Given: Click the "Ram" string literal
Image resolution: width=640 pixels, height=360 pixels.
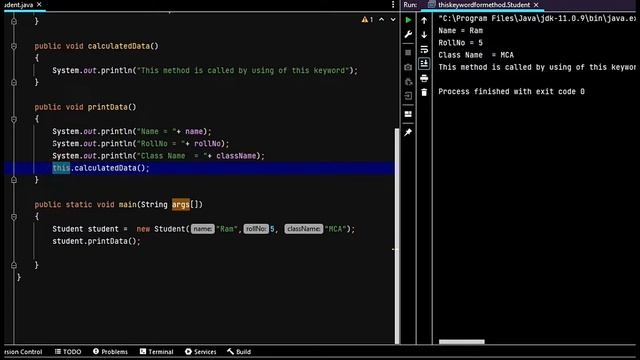Looking at the screenshot, I should coord(227,229).
